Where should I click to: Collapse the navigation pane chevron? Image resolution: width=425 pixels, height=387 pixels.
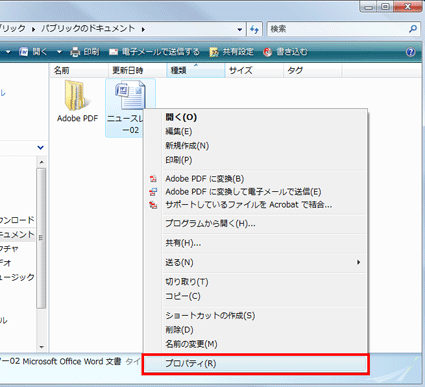click(40, 147)
